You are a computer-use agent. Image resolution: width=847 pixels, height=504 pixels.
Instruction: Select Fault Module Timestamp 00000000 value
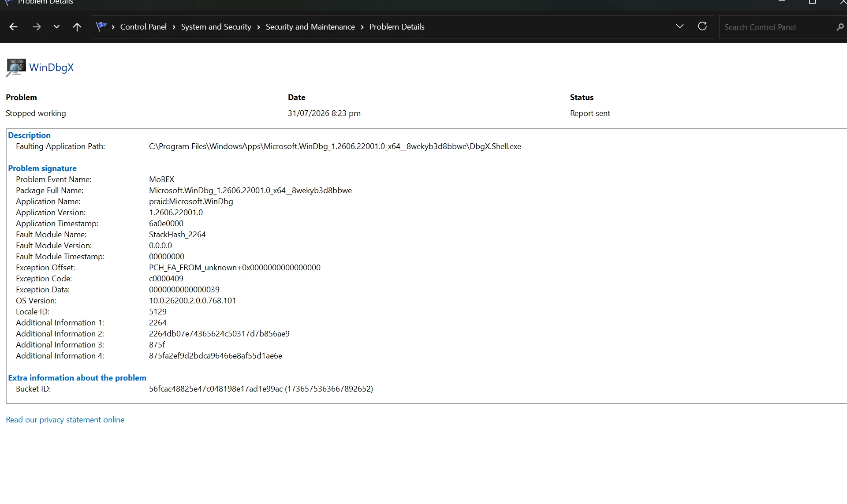click(166, 257)
